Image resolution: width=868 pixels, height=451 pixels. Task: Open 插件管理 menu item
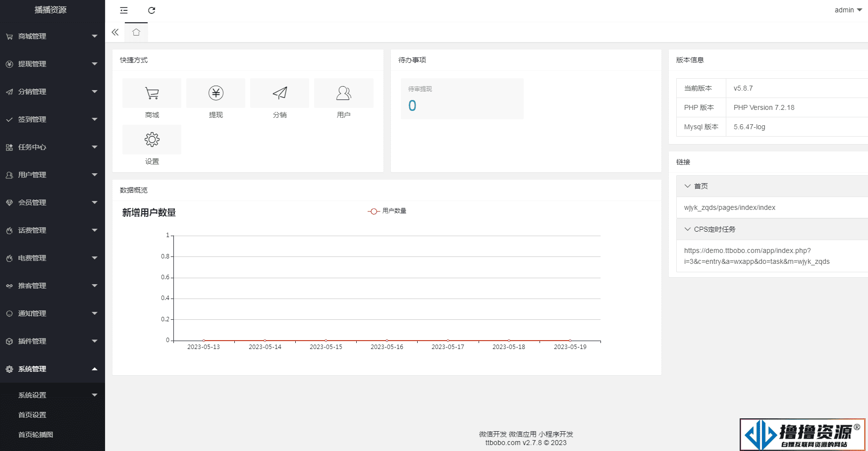point(53,341)
